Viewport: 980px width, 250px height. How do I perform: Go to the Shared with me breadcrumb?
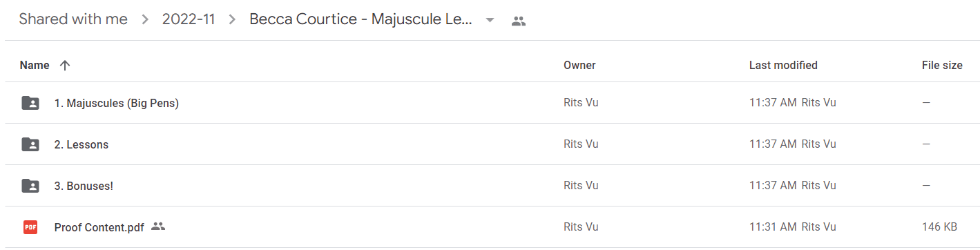[x=73, y=19]
